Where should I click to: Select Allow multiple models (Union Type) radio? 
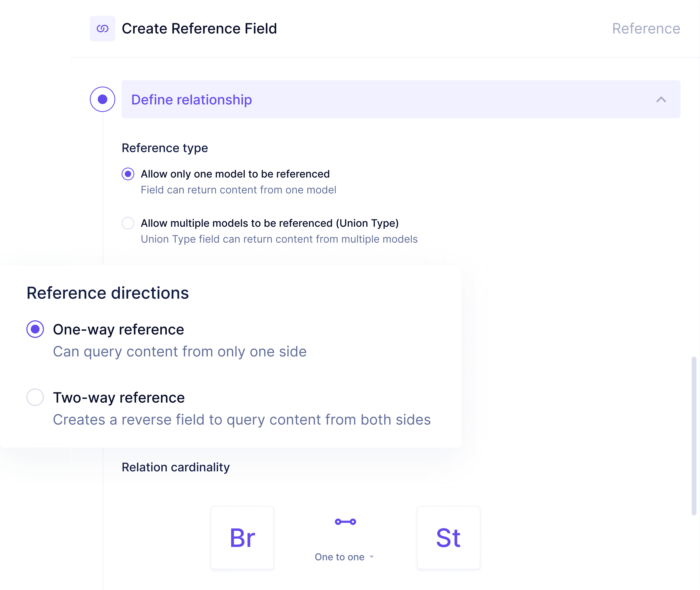pyautogui.click(x=128, y=223)
